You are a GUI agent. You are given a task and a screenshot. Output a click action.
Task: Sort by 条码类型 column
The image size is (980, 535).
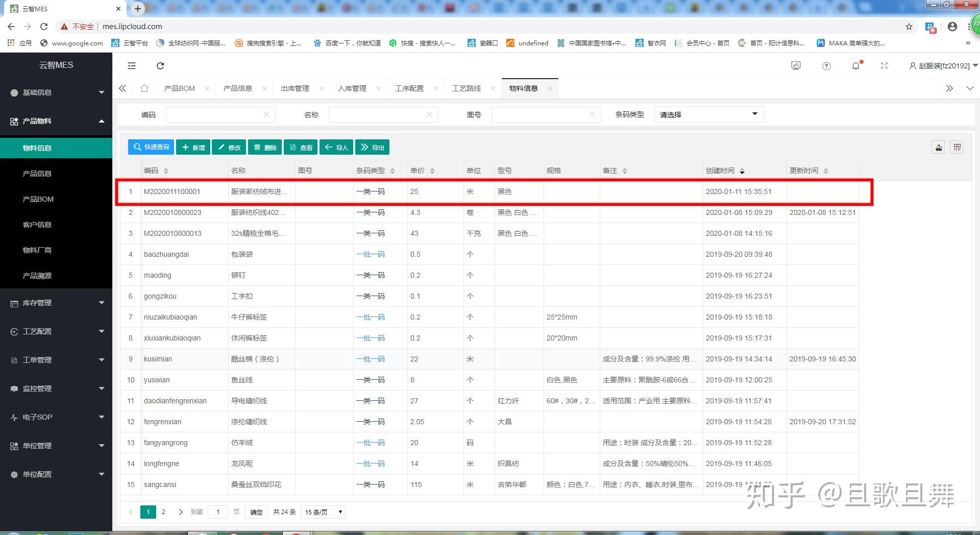coord(393,171)
